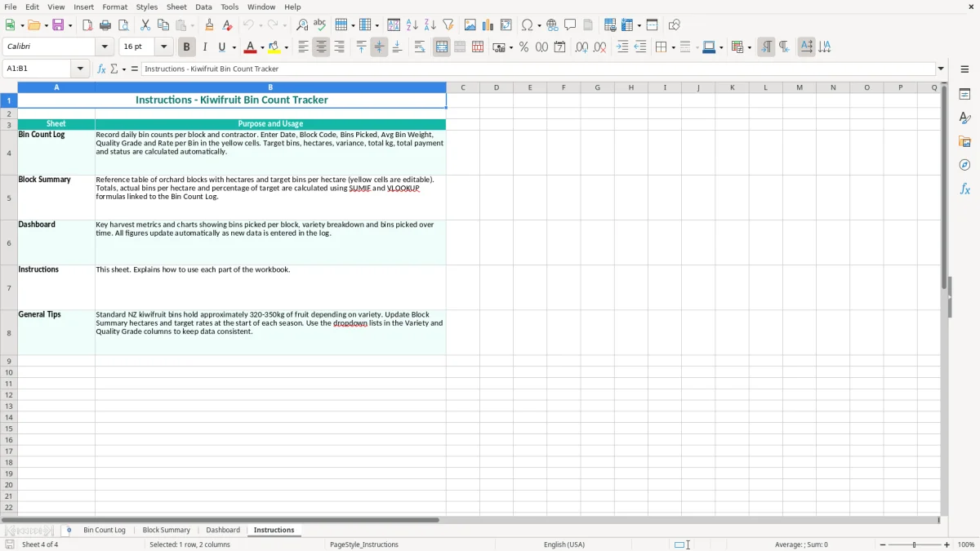Image resolution: width=980 pixels, height=551 pixels.
Task: Open background color palette arrow
Action: [287, 47]
